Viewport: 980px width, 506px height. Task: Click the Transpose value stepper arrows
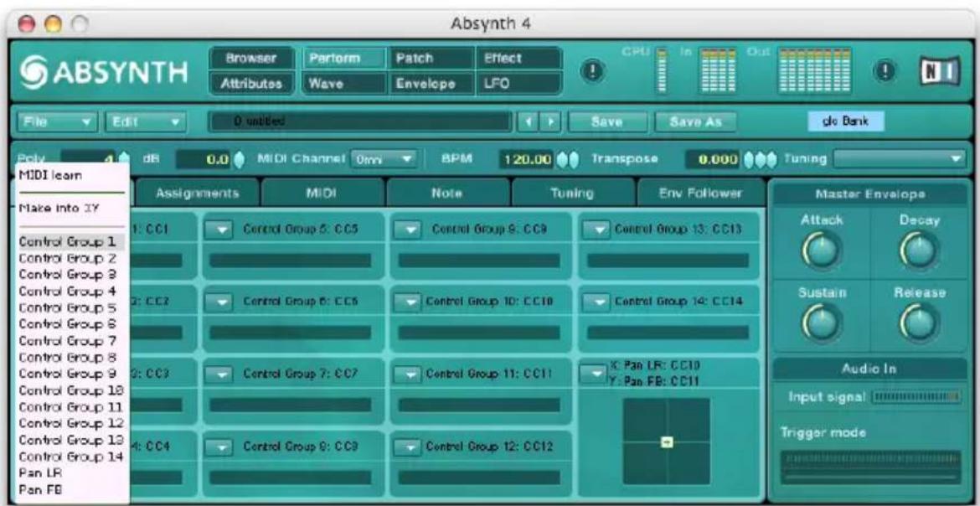[762, 159]
